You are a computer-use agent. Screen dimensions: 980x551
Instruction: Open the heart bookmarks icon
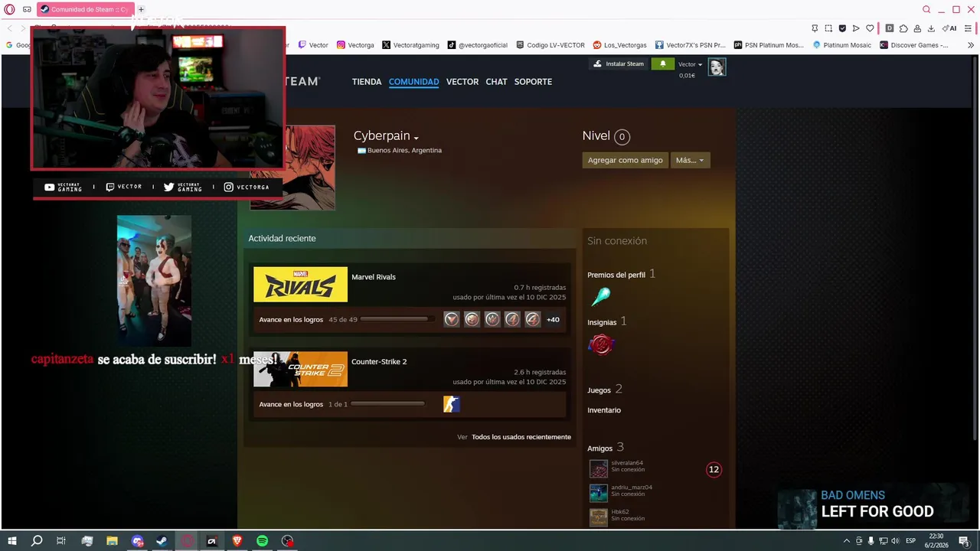(870, 28)
